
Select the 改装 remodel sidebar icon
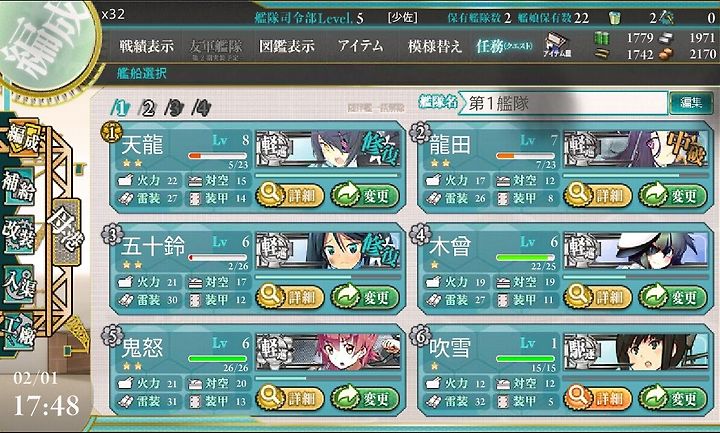click(x=19, y=234)
